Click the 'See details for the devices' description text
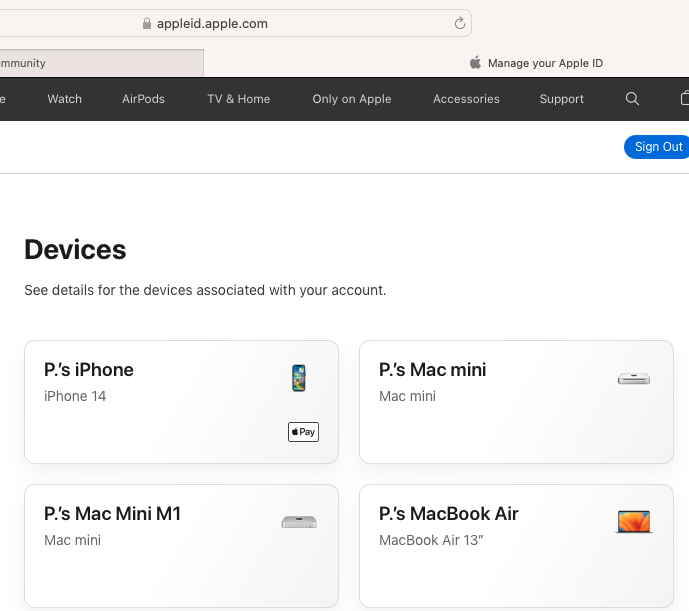Image resolution: width=689 pixels, height=611 pixels. [x=205, y=290]
